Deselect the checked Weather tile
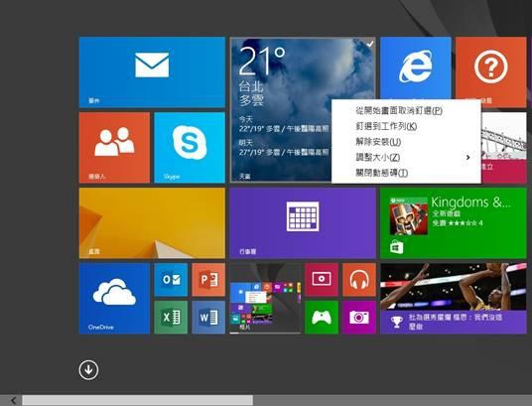The width and height of the screenshot is (532, 406). pyautogui.click(x=280, y=109)
